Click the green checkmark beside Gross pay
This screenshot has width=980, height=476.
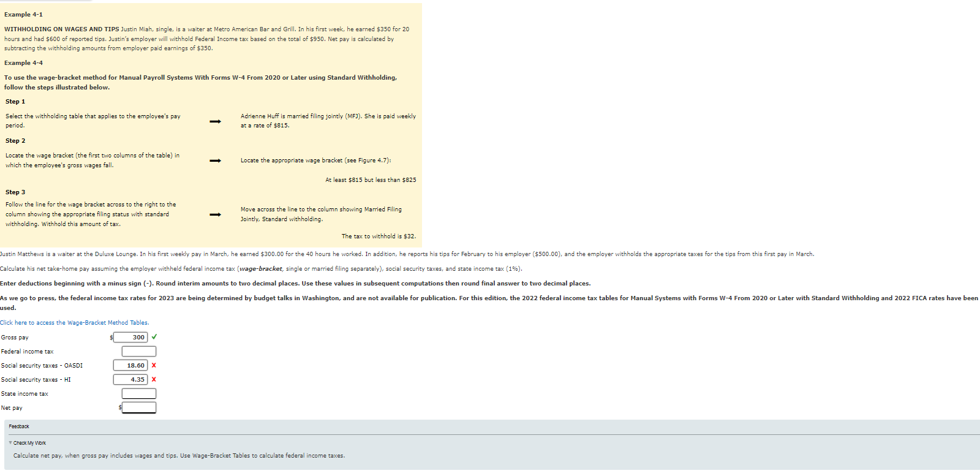click(x=154, y=337)
